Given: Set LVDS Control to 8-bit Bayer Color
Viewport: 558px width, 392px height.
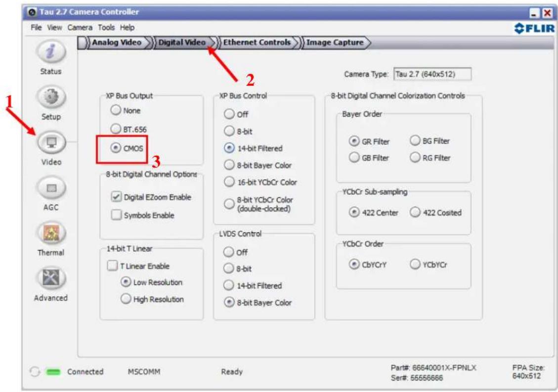Looking at the screenshot, I should [258, 303].
